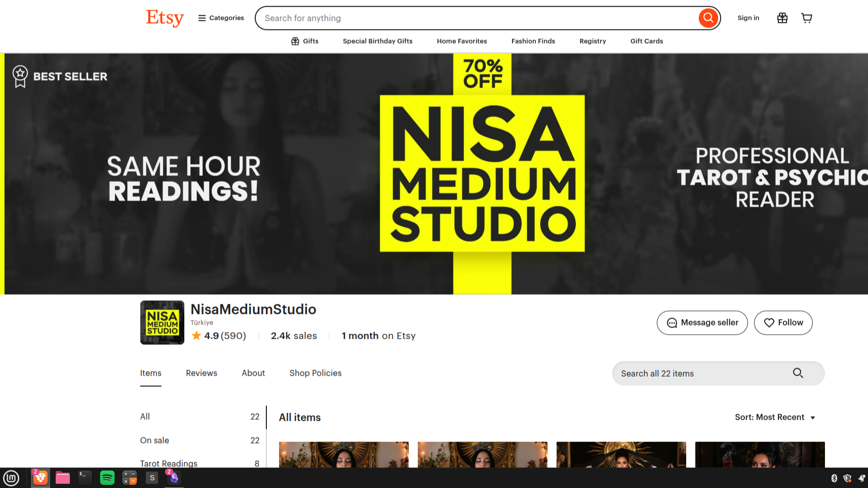The height and width of the screenshot is (488, 868).
Task: Select the Tarot Readings section filter
Action: (x=200, y=463)
